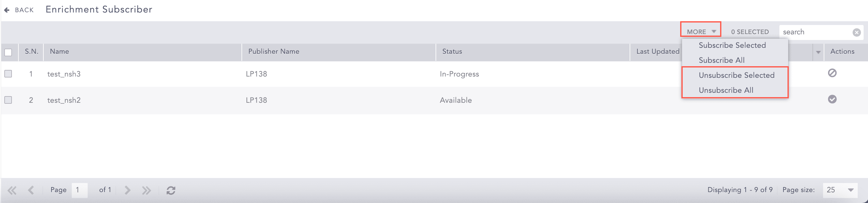Select the test_nsh2 row checkbox
Image resolution: width=868 pixels, height=203 pixels.
(x=8, y=100)
